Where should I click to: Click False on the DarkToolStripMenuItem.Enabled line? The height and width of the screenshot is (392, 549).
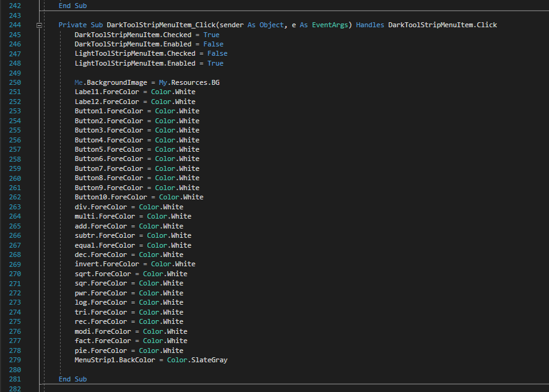(214, 45)
